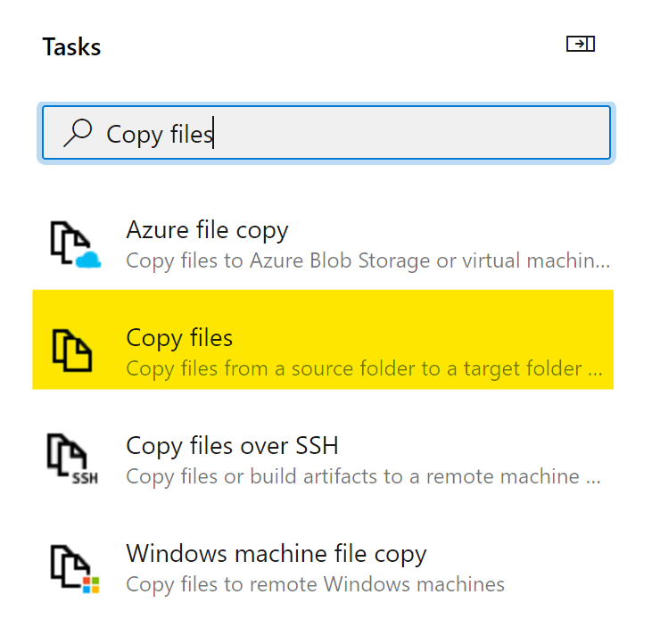The height and width of the screenshot is (644, 660).
Task: Click the Azure file copy task icon
Action: (71, 244)
